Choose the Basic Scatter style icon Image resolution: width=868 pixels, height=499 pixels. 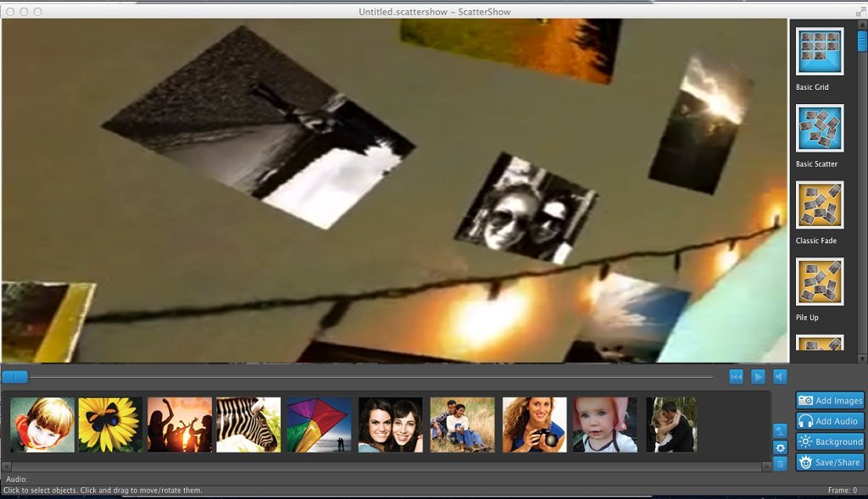[819, 128]
